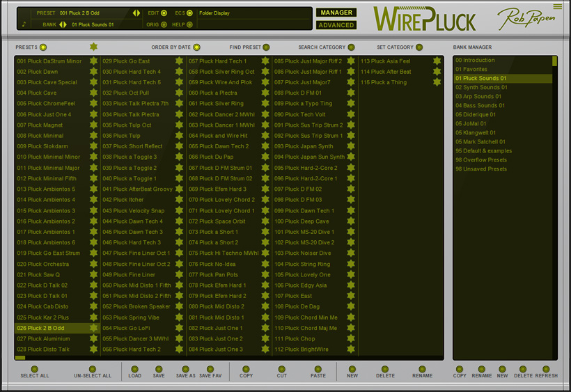Click the BANK previous/next arrows
This screenshot has width=571, height=392.
click(x=63, y=24)
